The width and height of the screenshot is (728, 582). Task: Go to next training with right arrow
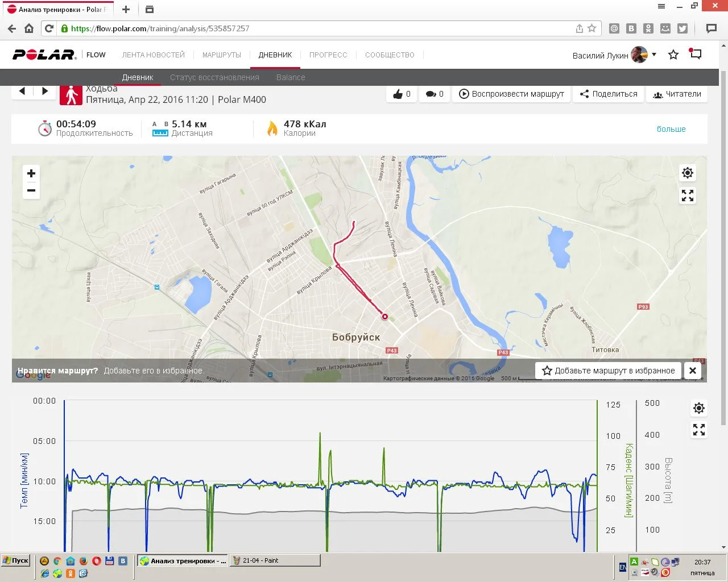(45, 91)
